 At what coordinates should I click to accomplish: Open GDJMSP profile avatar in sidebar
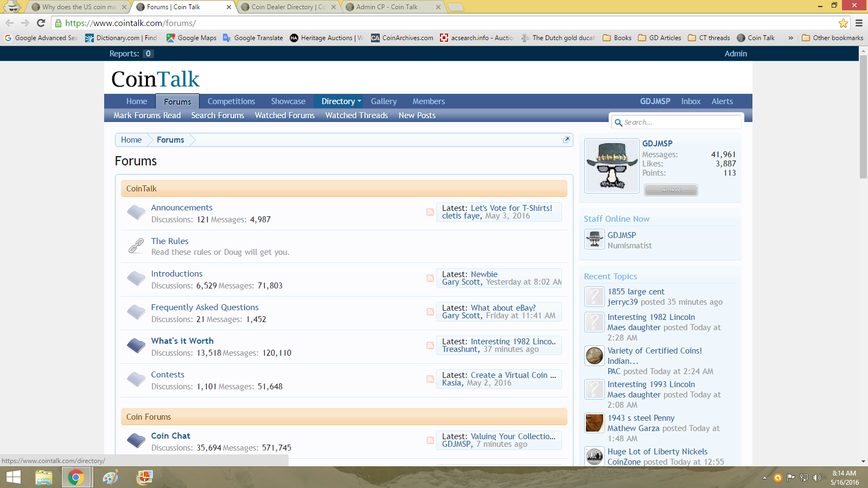[x=612, y=165]
